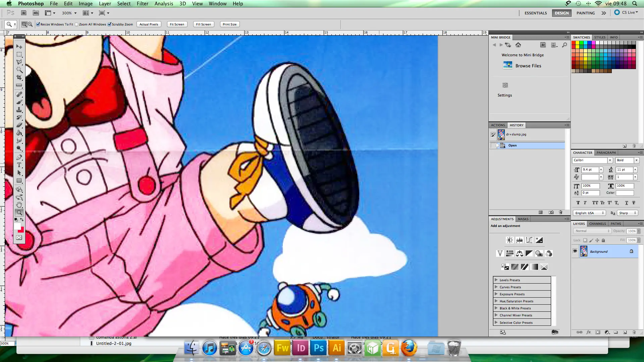The width and height of the screenshot is (644, 362).
Task: Add an Exposure adjustment layer
Action: pyautogui.click(x=539, y=240)
